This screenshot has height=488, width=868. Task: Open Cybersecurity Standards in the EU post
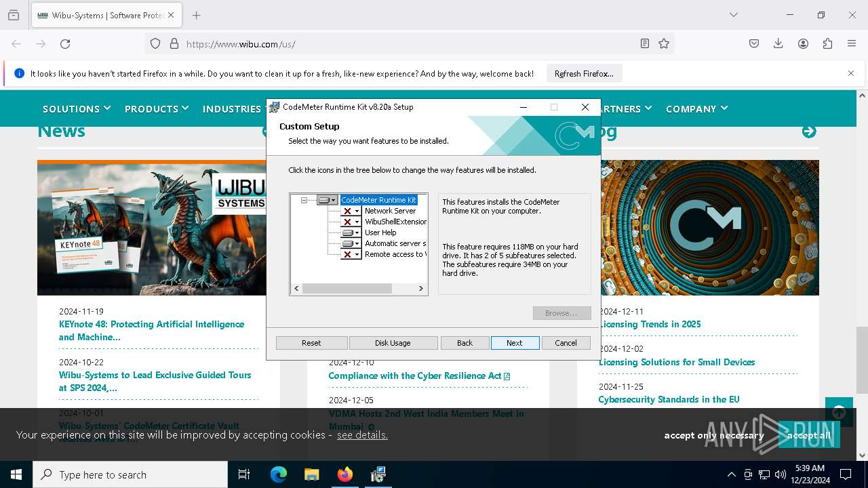pyautogui.click(x=669, y=399)
